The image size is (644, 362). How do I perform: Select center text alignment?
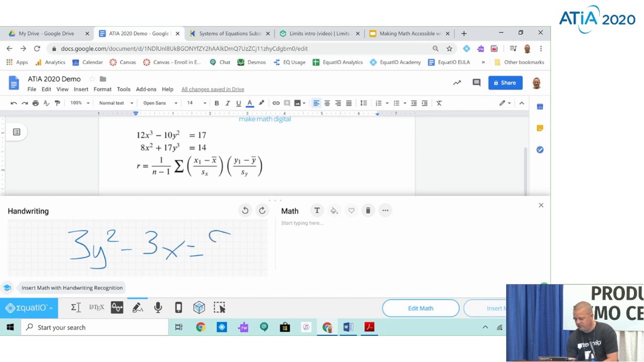coord(327,103)
